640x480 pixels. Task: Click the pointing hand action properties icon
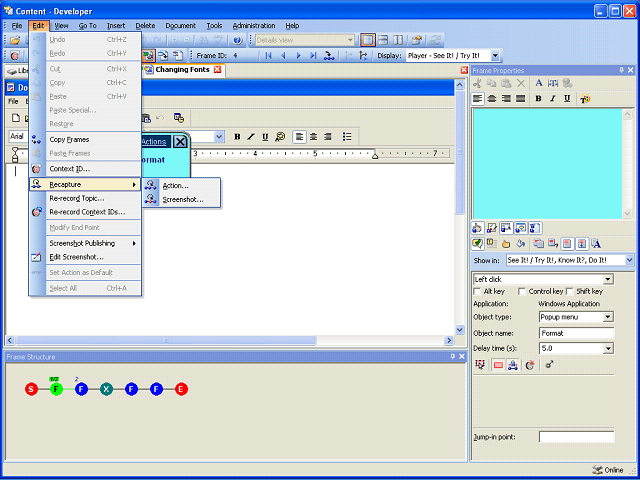point(477,228)
